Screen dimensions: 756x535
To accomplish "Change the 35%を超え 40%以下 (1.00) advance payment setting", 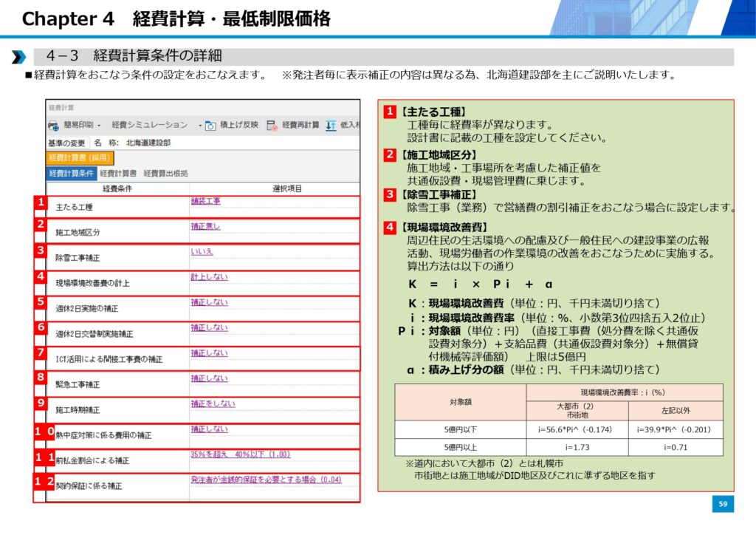I will tap(240, 454).
